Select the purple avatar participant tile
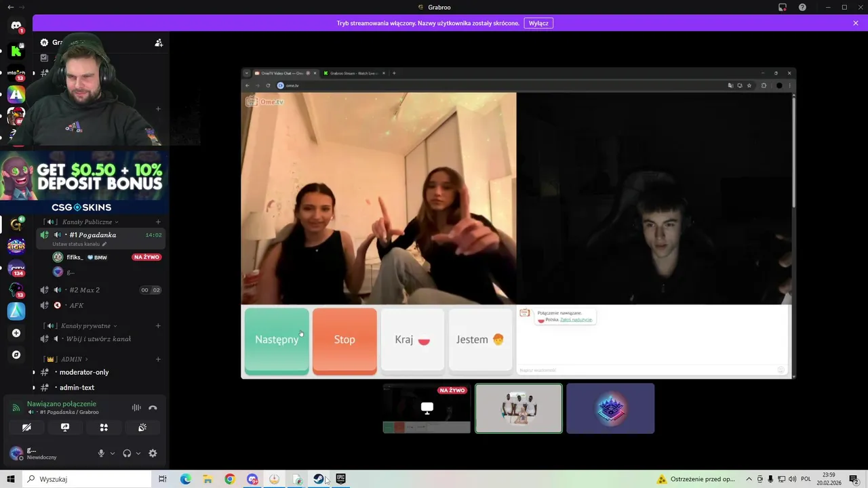Screen dimensions: 868x488 (610, 408)
